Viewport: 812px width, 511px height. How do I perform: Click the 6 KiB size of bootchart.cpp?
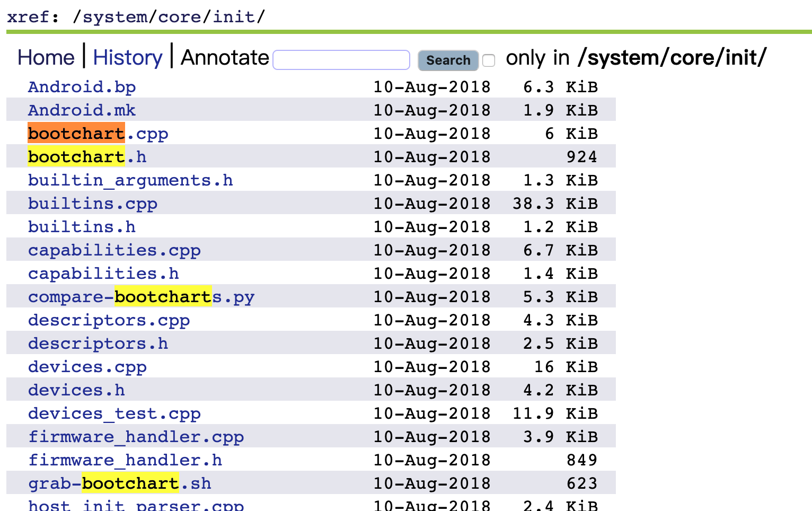pos(571,134)
